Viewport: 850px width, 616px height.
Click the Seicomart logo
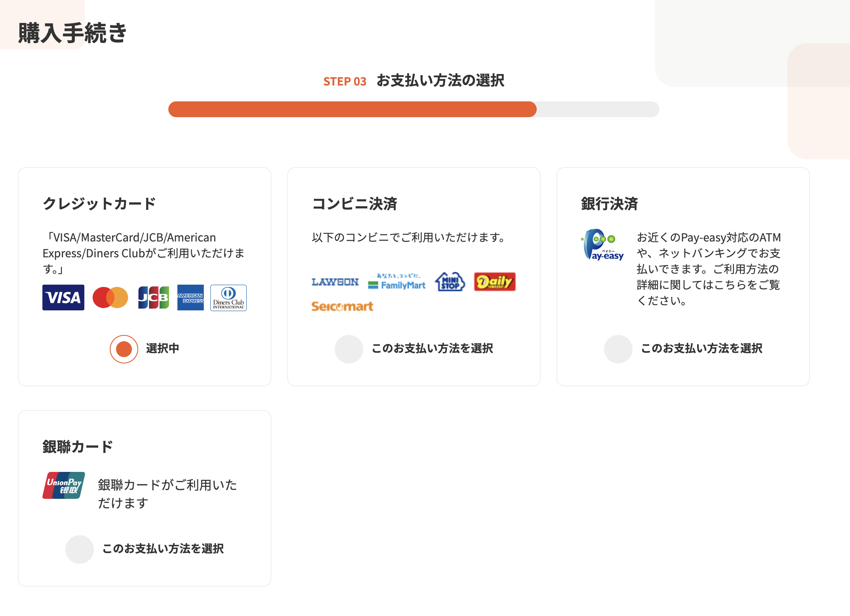click(342, 306)
